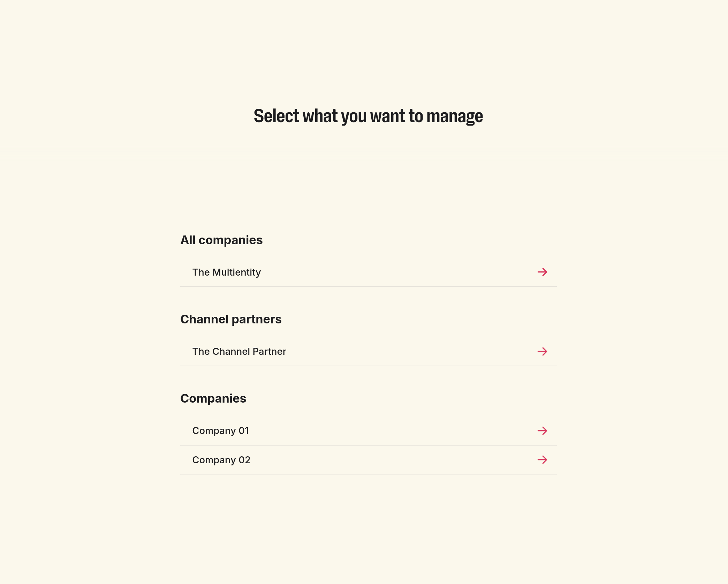The height and width of the screenshot is (584, 728).
Task: Select The Multientity text label
Action: (227, 272)
